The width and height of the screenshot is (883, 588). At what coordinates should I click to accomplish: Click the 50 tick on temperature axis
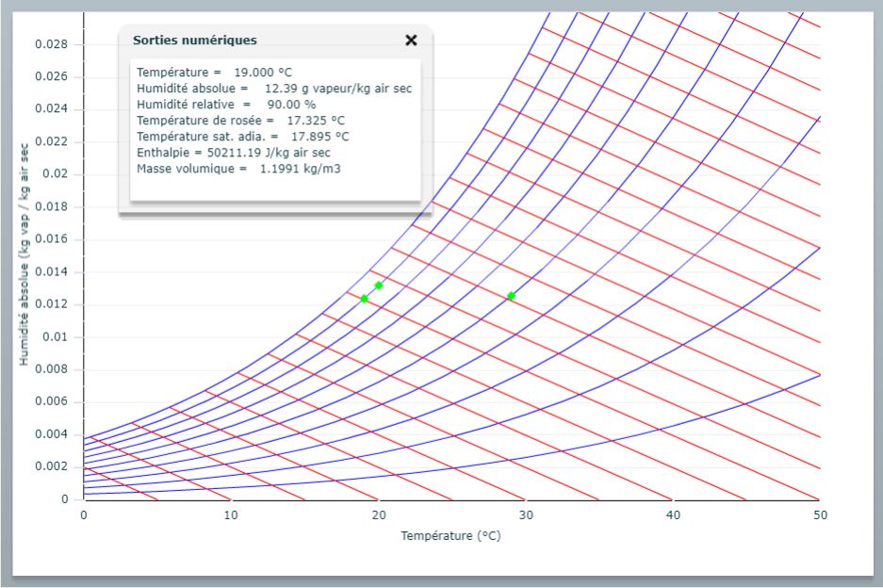click(x=819, y=514)
